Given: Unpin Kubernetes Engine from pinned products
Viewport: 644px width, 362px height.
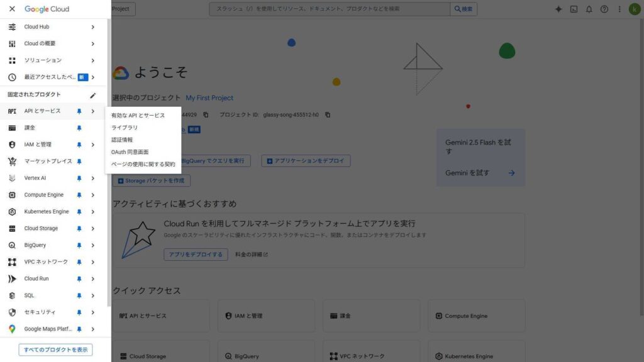Looking at the screenshot, I should [x=79, y=212].
